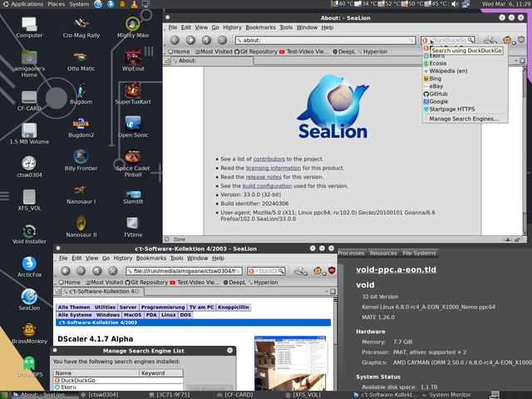Open System menu in top panel
This screenshot has width=532, height=399.
[79, 4]
